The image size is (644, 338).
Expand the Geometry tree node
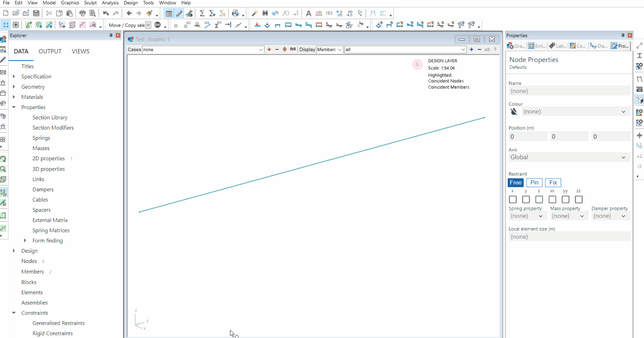point(14,87)
